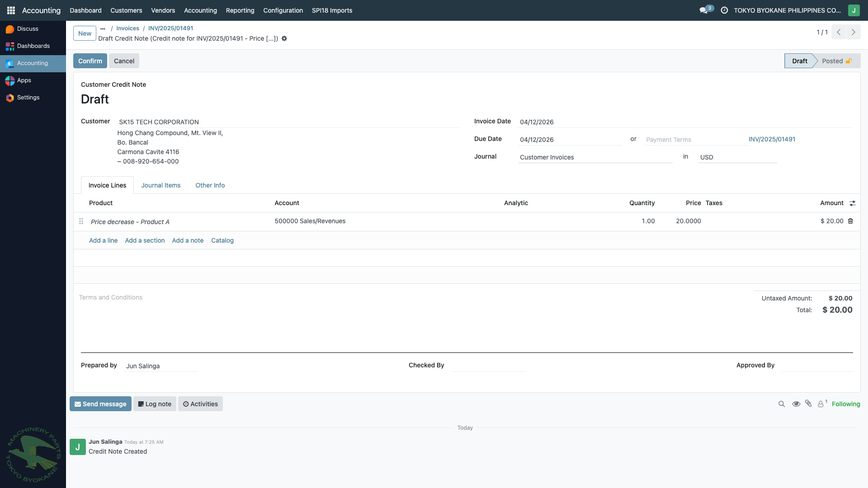Open the Journal Customer Invoices dropdown
868x488 pixels.
[x=594, y=157]
